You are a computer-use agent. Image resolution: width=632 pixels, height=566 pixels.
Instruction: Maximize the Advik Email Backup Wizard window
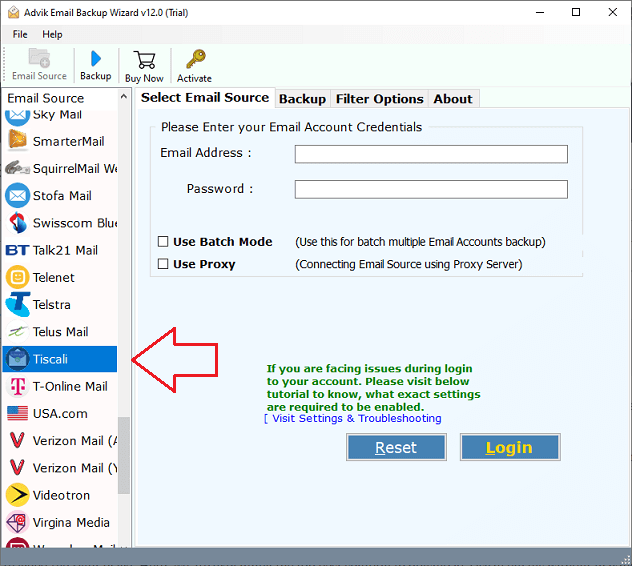click(576, 12)
